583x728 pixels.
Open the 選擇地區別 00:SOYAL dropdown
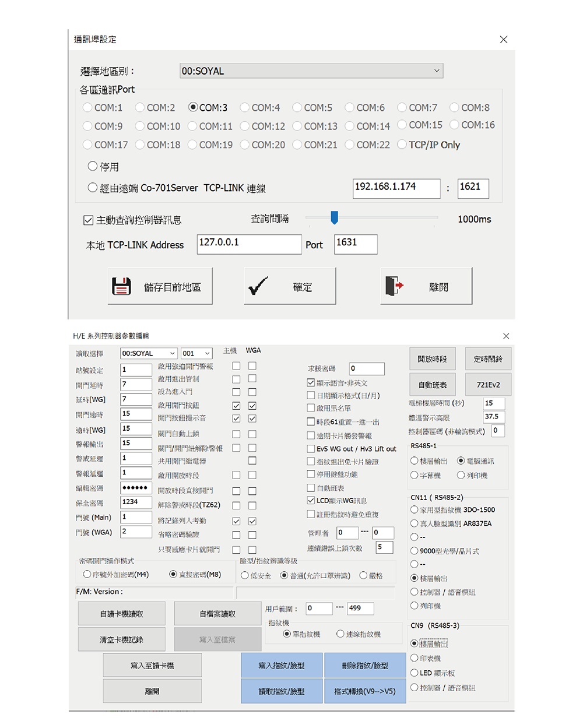(x=311, y=71)
